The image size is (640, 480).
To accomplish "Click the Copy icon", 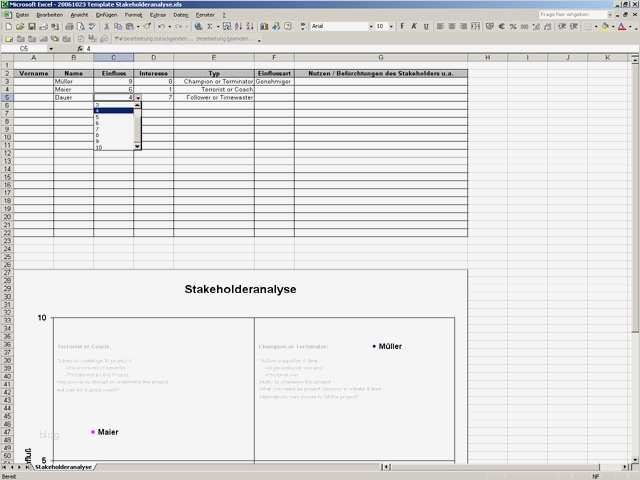I will tap(118, 27).
